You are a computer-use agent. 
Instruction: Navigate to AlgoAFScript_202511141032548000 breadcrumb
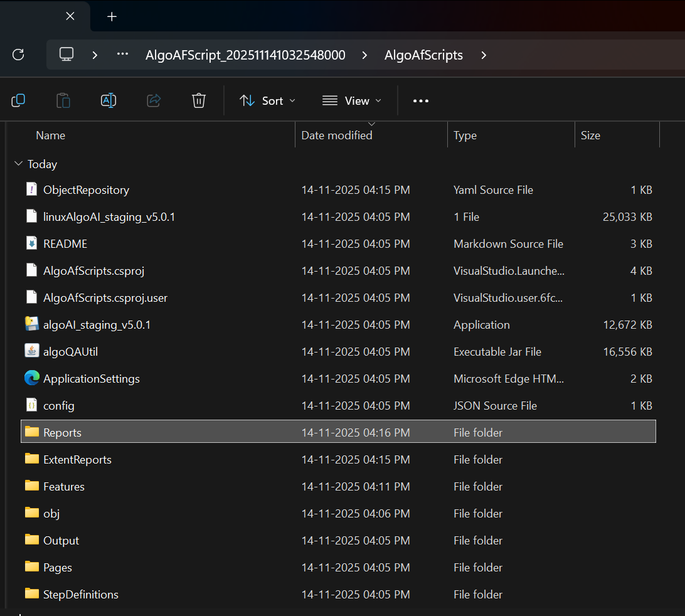245,55
